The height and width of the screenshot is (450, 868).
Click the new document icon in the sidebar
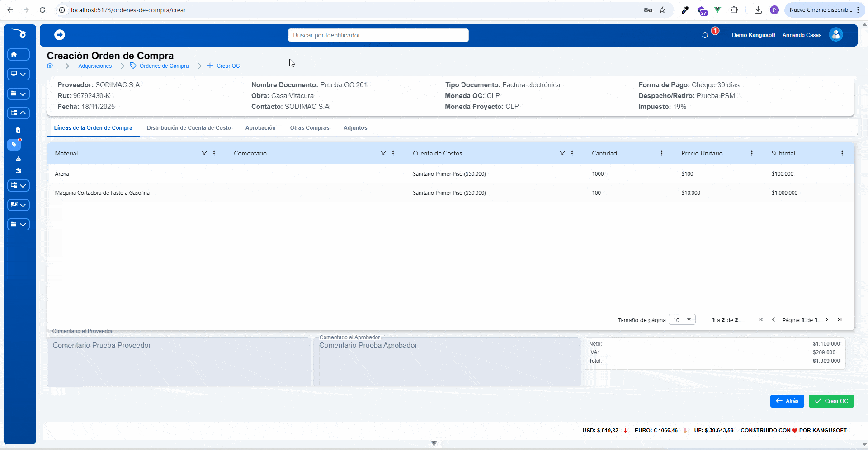point(19,130)
